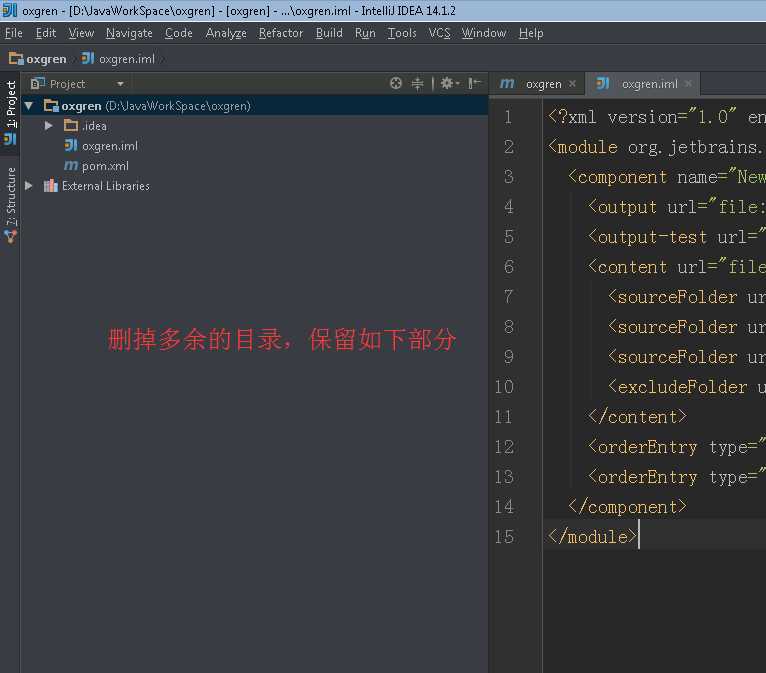Open the VCS menu
Image resolution: width=766 pixels, height=673 pixels.
pos(439,33)
